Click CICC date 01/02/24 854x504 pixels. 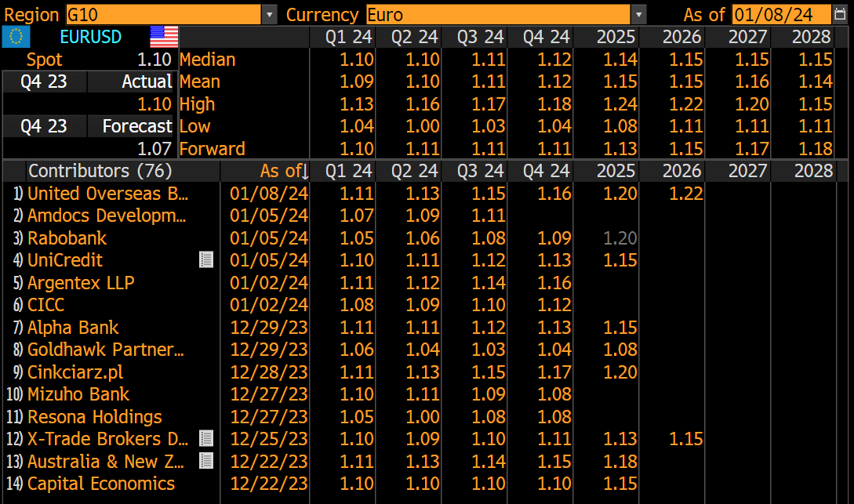(x=269, y=305)
